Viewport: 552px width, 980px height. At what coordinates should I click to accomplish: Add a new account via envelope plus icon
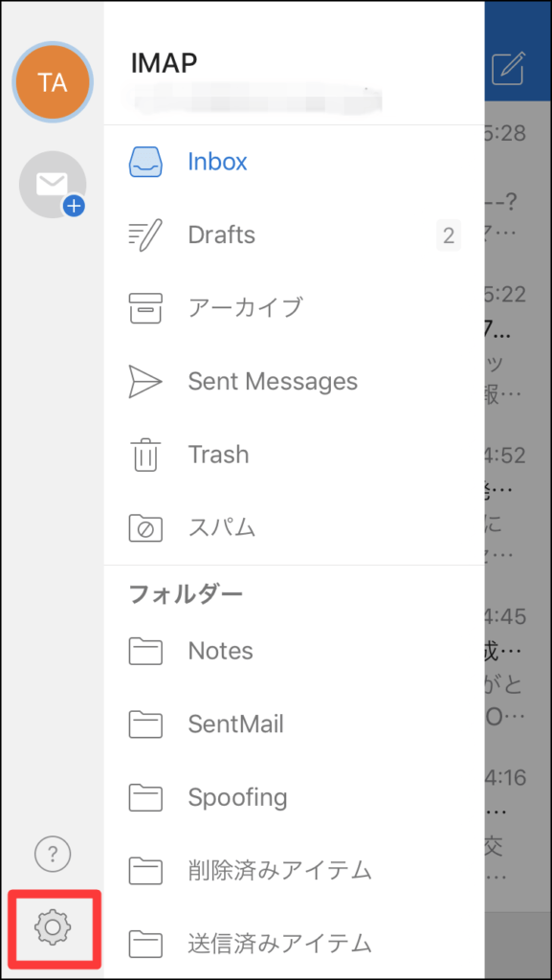pos(53,184)
